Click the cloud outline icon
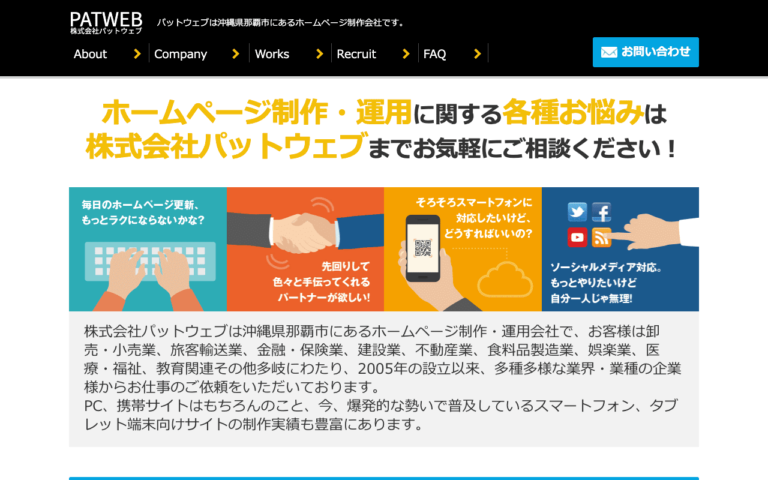 pos(505,280)
